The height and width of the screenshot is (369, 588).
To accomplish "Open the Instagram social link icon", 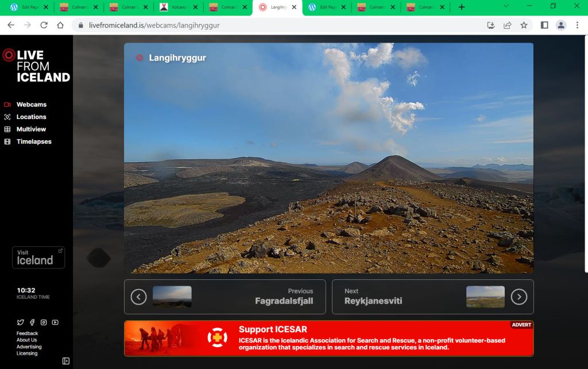I will tap(44, 322).
